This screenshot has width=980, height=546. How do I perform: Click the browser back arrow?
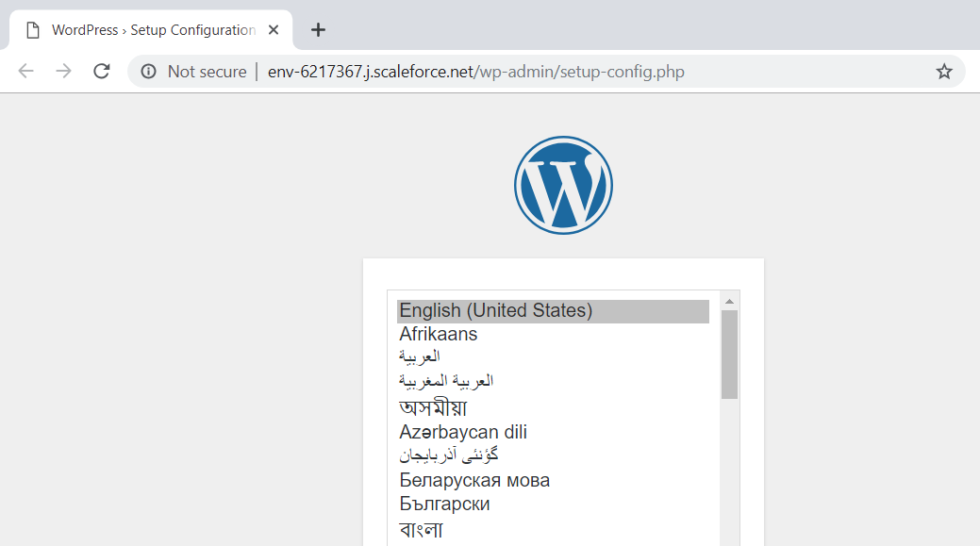click(25, 72)
